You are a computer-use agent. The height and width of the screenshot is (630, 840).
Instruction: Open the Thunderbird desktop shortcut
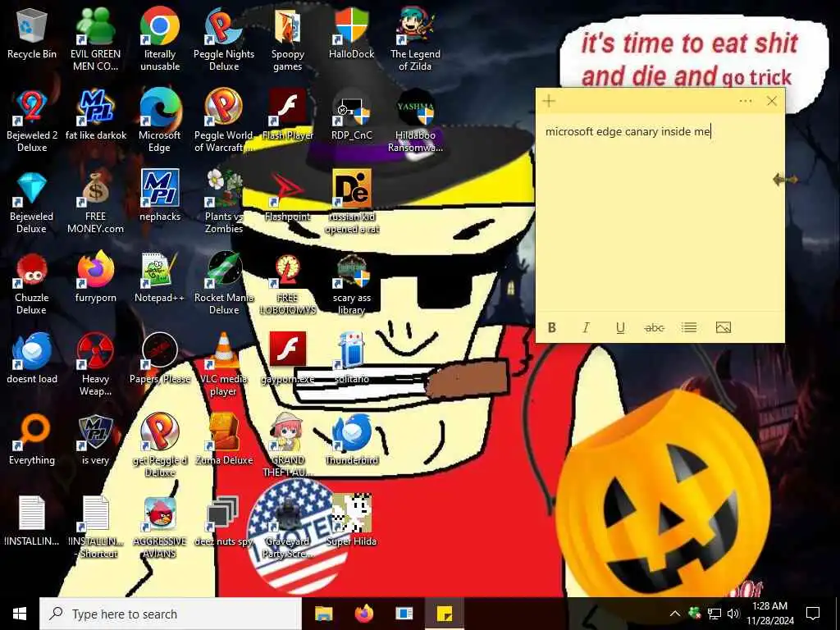tap(351, 440)
